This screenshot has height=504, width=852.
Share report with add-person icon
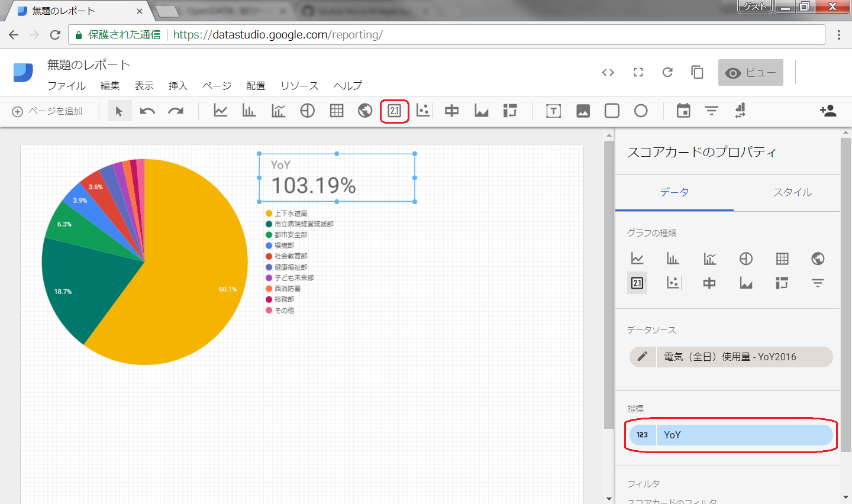click(x=828, y=111)
